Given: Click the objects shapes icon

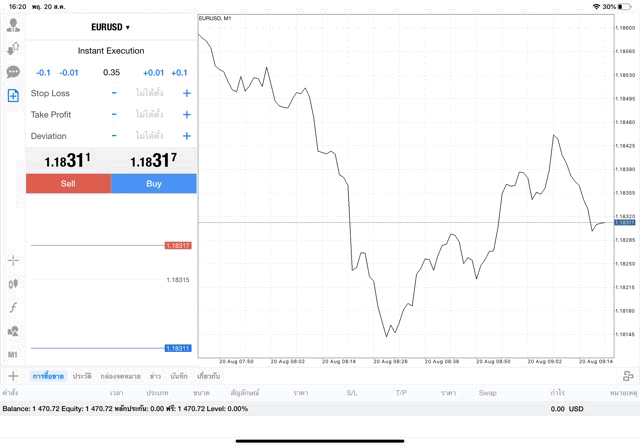Looking at the screenshot, I should [x=13, y=331].
